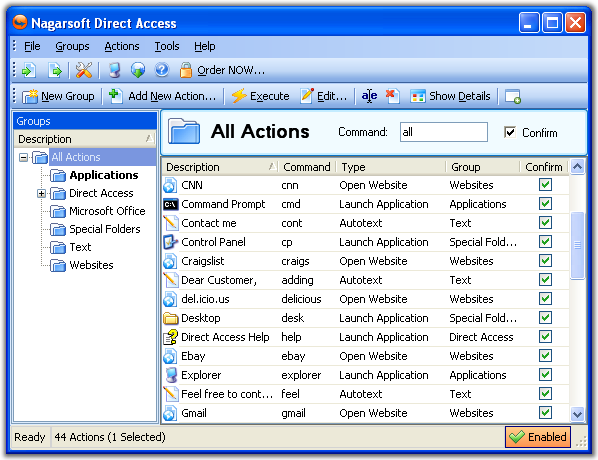Viewport: 598px width, 460px height.
Task: Click the Add New Action plus icon
Action: (x=116, y=96)
